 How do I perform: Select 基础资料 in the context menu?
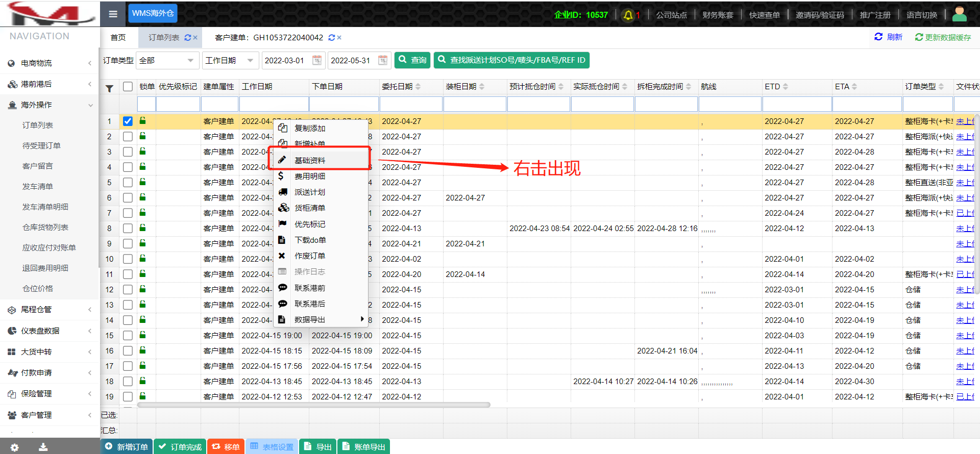pos(321,160)
